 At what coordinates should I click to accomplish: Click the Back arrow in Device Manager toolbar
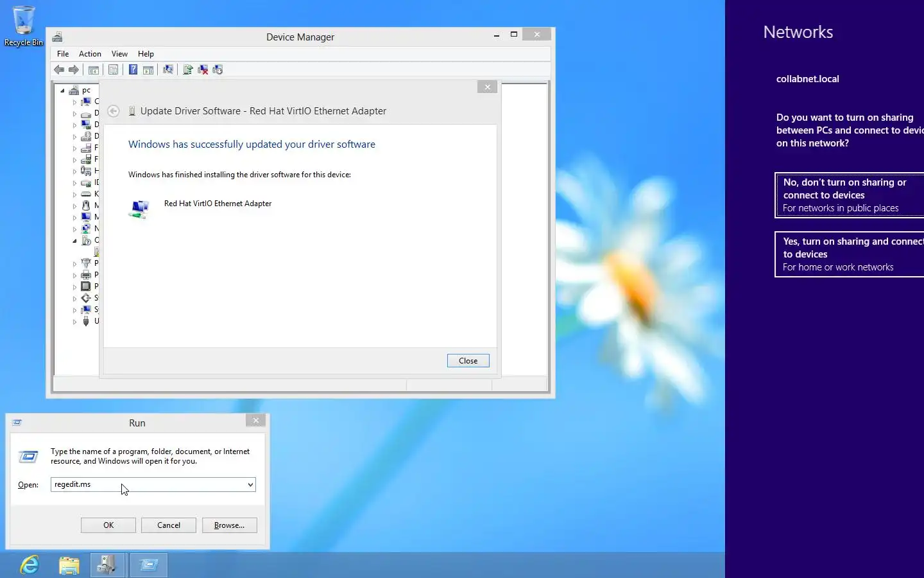tap(59, 69)
